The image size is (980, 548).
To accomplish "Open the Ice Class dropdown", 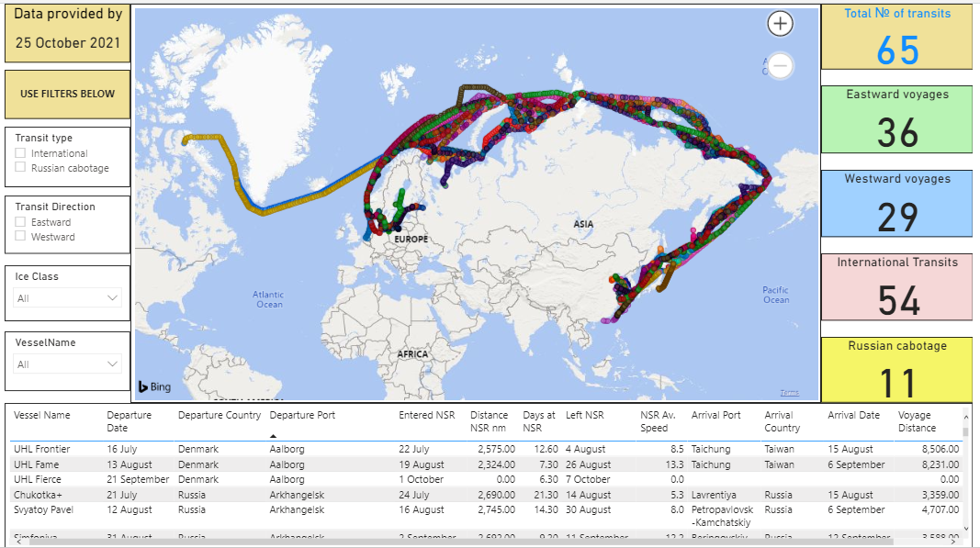I will click(68, 297).
